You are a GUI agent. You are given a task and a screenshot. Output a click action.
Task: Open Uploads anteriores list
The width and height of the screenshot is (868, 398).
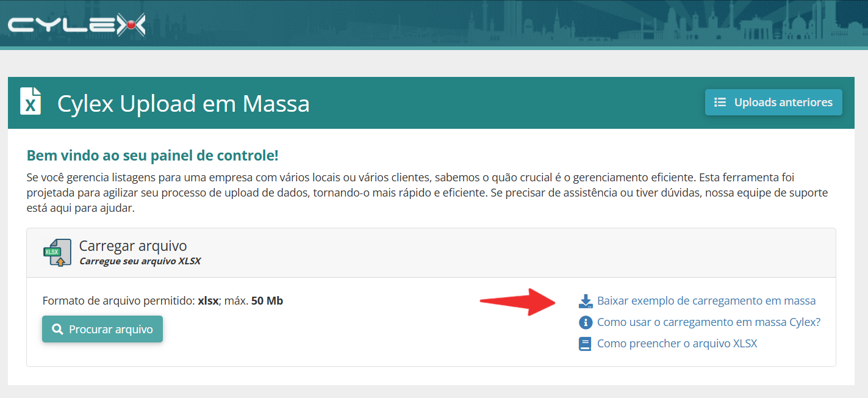tap(773, 102)
